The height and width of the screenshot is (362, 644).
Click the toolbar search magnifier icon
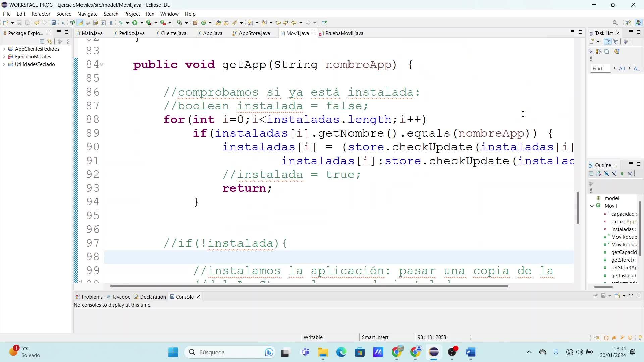tap(615, 23)
